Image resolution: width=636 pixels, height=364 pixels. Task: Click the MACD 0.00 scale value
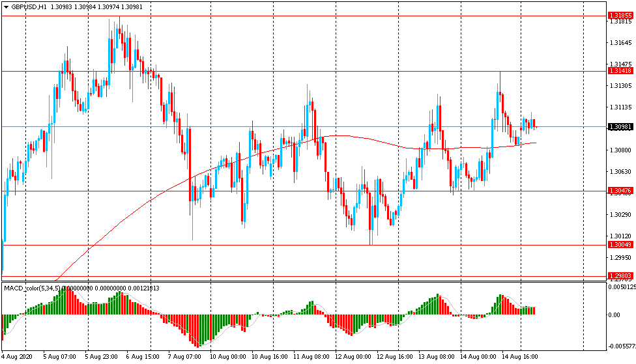click(x=614, y=315)
